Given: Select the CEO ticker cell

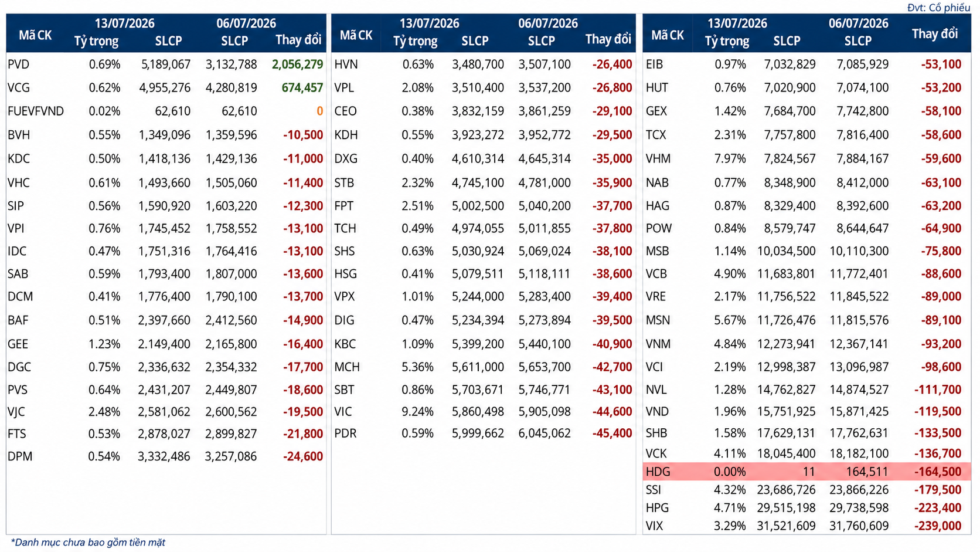Looking at the screenshot, I should pyautogui.click(x=345, y=111).
